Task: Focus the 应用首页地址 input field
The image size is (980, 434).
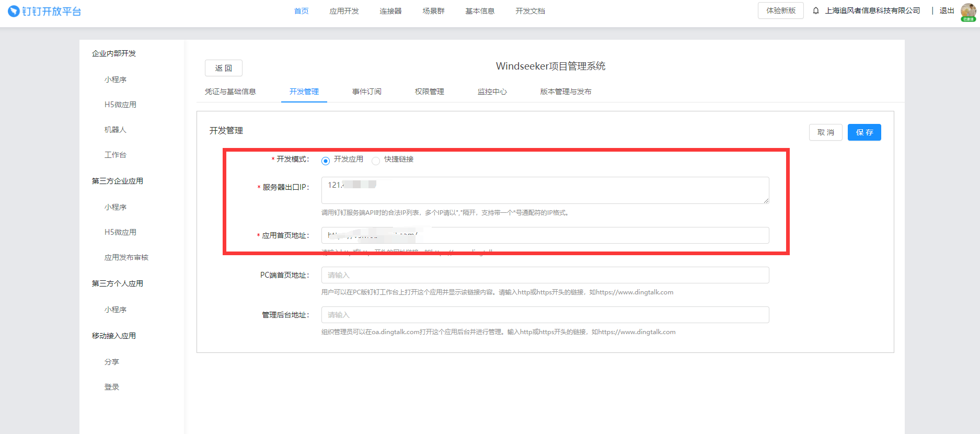Action: (x=545, y=235)
